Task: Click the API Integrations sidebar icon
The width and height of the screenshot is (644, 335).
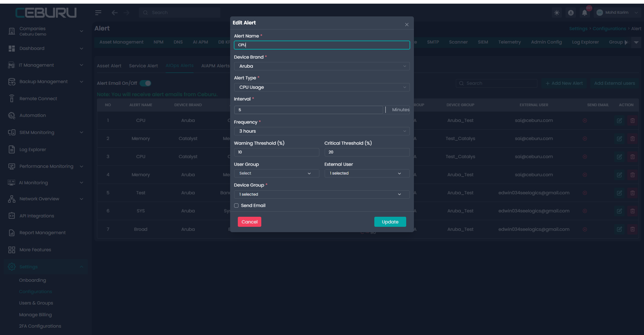Action: pyautogui.click(x=12, y=216)
